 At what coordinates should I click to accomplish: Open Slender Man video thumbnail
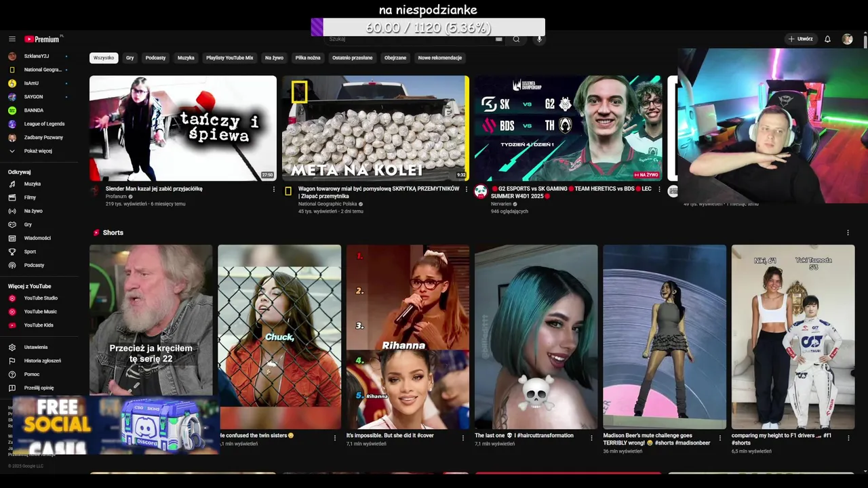tap(183, 128)
